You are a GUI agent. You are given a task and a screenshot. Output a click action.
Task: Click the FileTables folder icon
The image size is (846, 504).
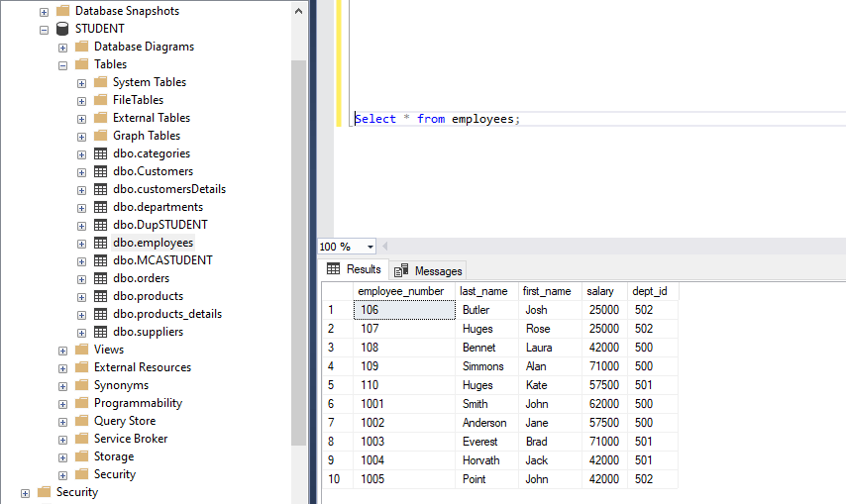100,100
